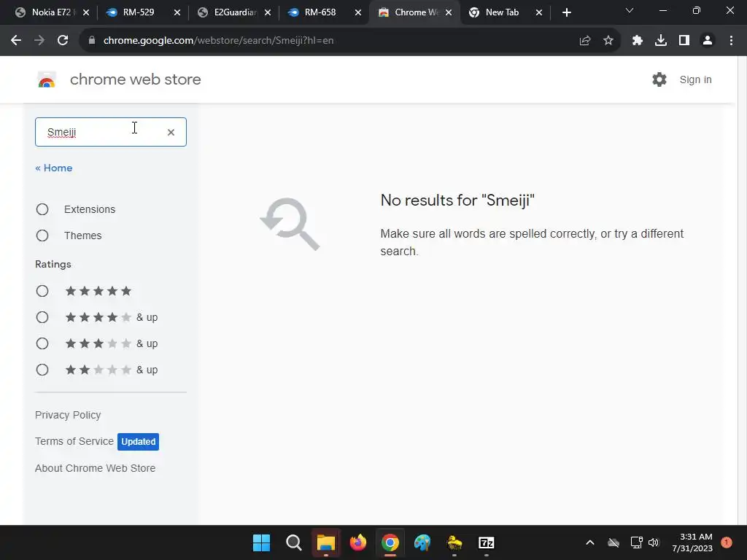Go back to the previous page
This screenshot has width=747, height=560.
[x=16, y=41]
